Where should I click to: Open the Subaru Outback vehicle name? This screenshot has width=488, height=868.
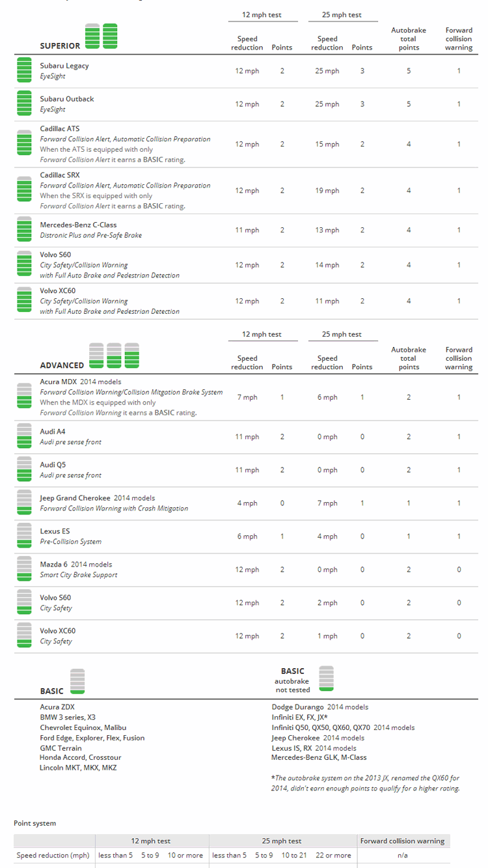pos(67,99)
